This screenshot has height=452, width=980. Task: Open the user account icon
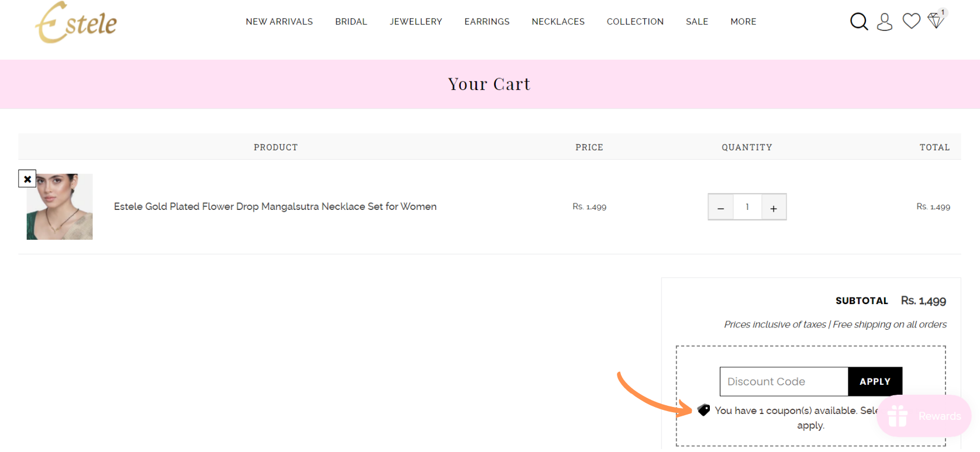click(x=885, y=22)
